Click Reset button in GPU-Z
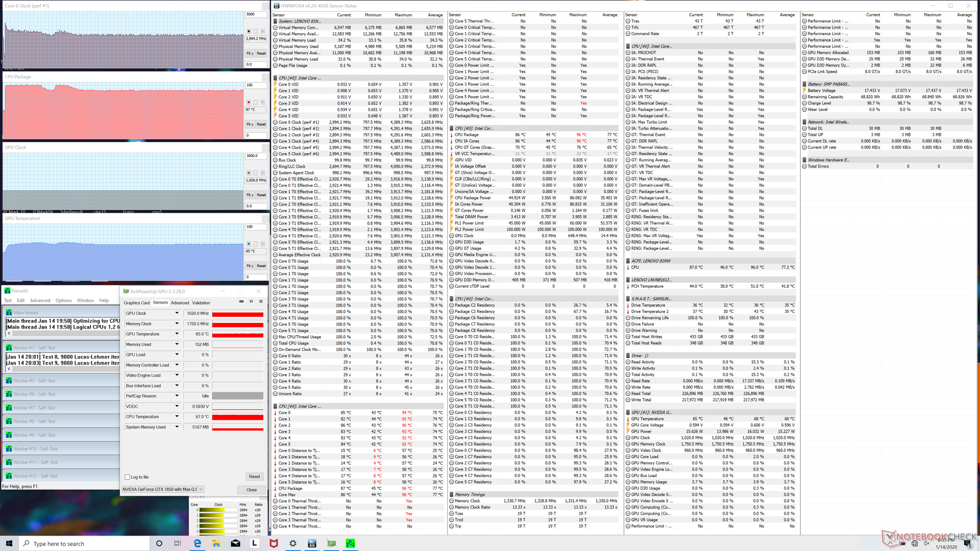Screen dimensions: 980x551 (254, 477)
